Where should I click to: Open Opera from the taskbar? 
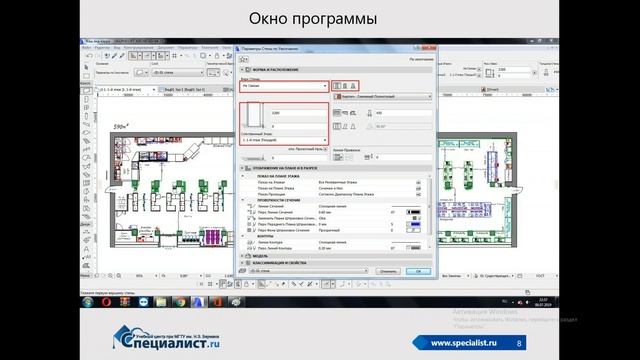coord(106,302)
